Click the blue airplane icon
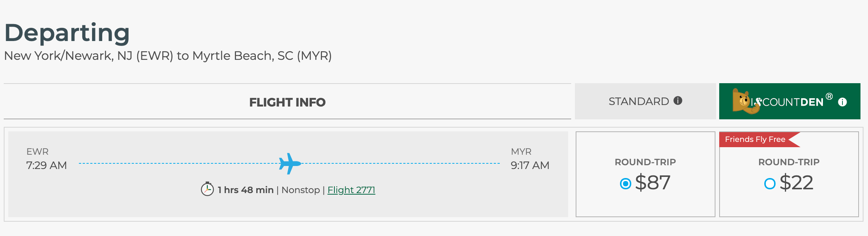The width and height of the screenshot is (868, 236). point(290,164)
